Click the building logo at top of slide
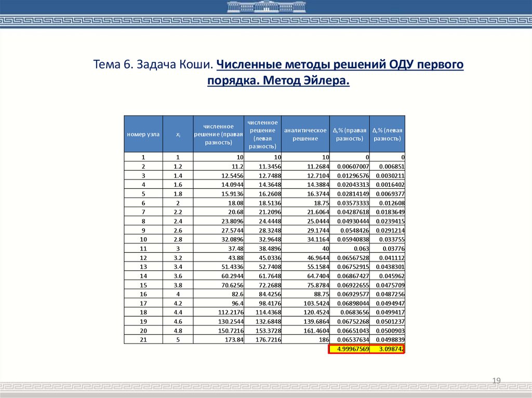This screenshot has width=532, height=398. 267,6
